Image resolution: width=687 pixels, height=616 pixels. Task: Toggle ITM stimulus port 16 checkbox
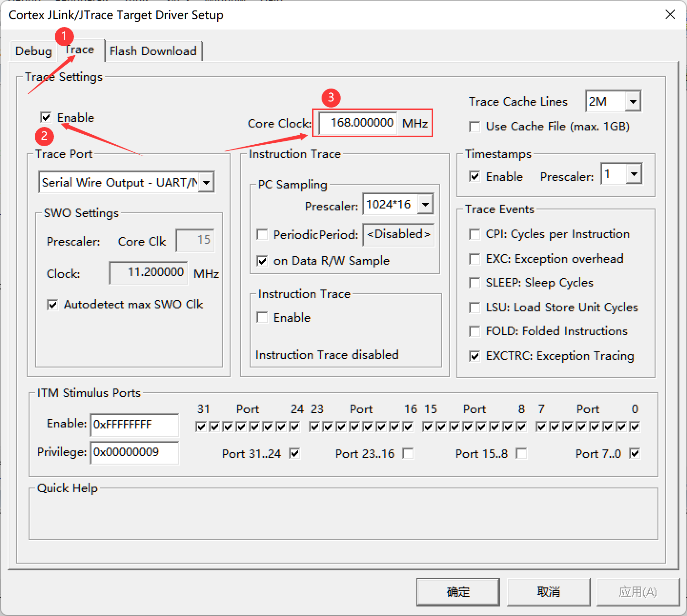point(408,427)
